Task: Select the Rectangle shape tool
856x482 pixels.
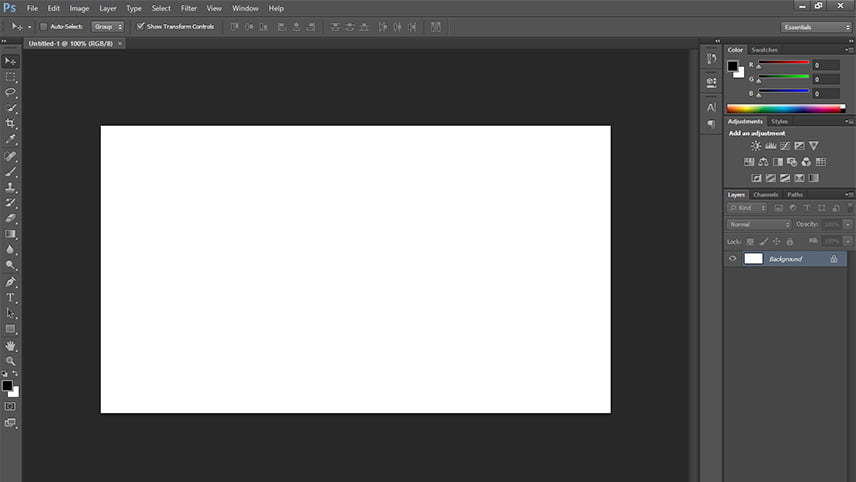Action: click(10, 329)
